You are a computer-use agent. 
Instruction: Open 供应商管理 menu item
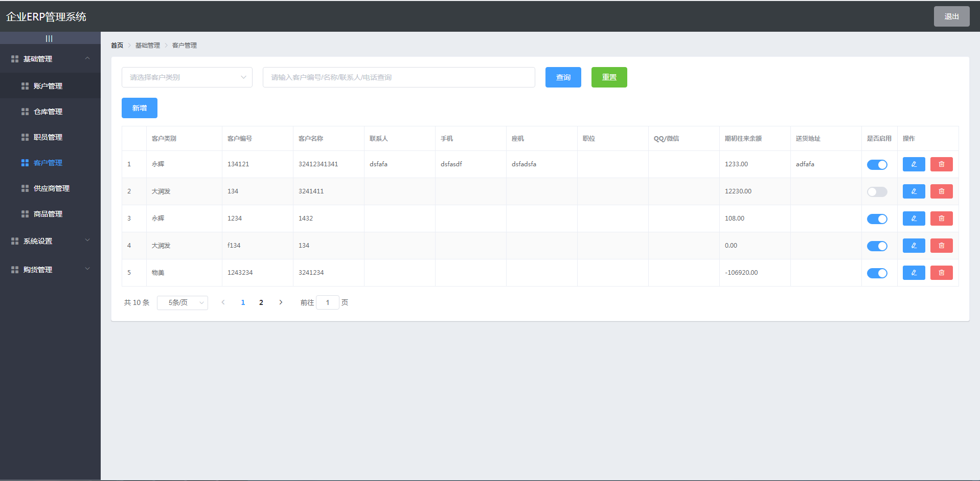[x=50, y=188]
